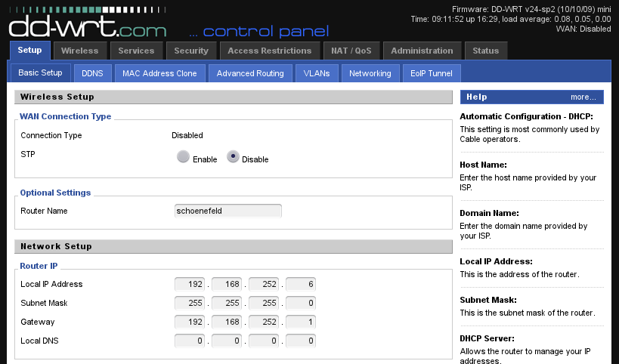This screenshot has width=619, height=364.
Task: Open the VLANs sub-tab
Action: pyautogui.click(x=316, y=73)
